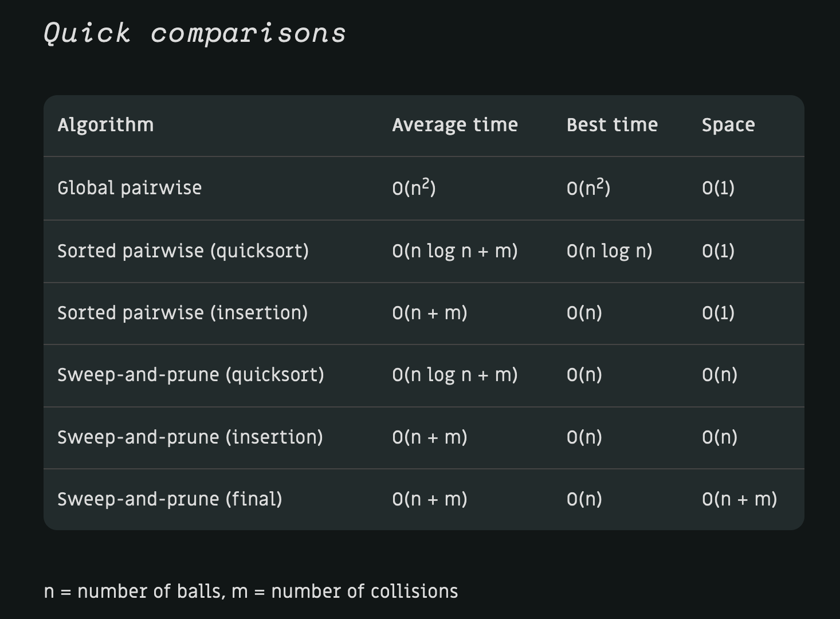Viewport: 840px width, 619px height.
Task: Click the "Quick comparisons" heading
Action: (195, 33)
